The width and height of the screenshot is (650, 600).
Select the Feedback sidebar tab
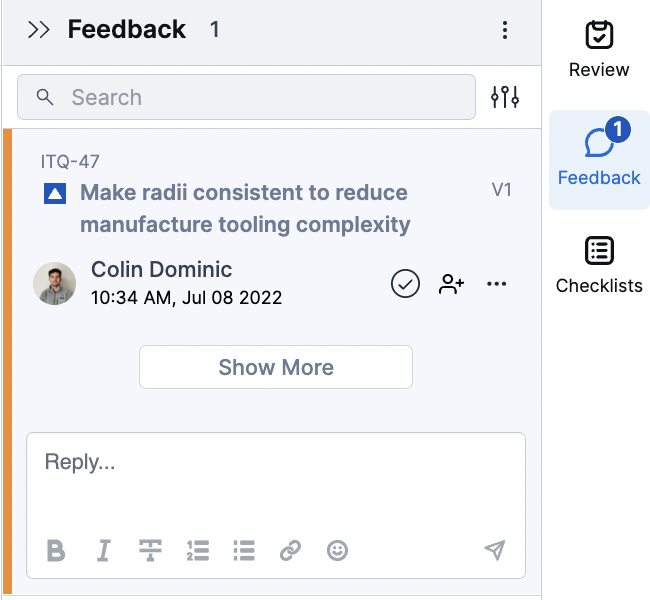[x=599, y=158]
